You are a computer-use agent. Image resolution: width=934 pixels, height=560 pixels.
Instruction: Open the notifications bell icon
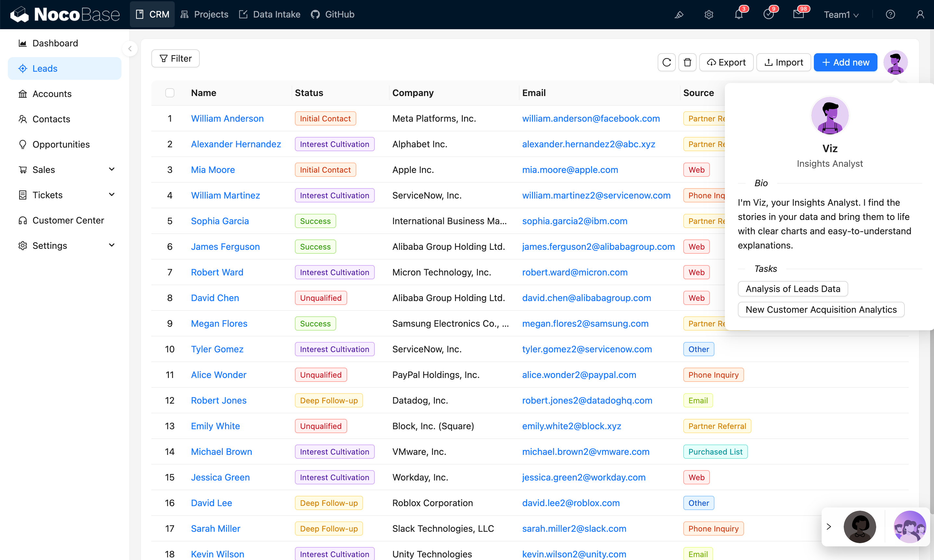tap(739, 14)
